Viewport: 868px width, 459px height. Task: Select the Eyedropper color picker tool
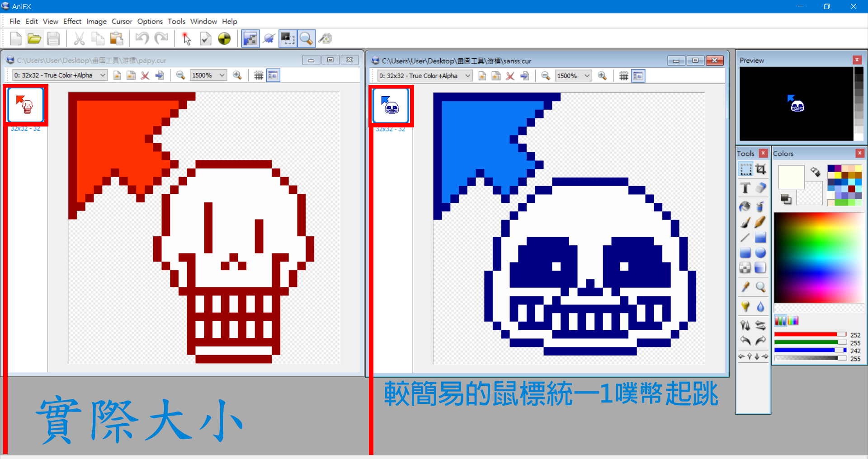745,287
